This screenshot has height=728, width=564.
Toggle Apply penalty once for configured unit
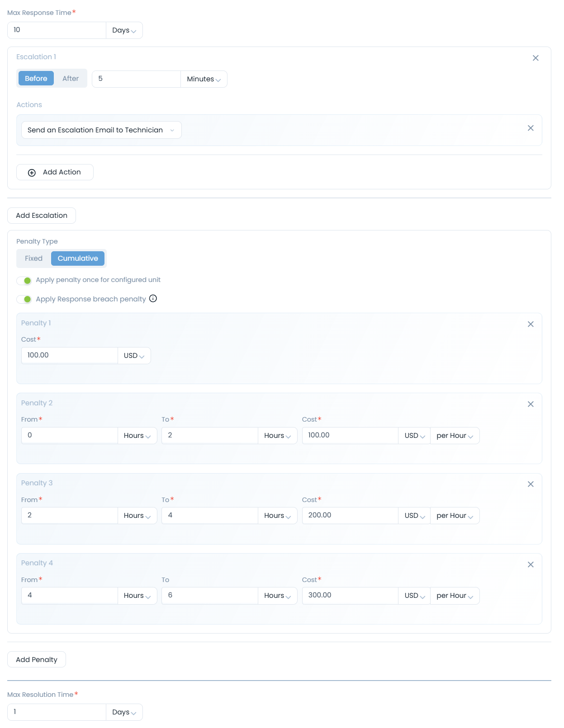pyautogui.click(x=24, y=281)
